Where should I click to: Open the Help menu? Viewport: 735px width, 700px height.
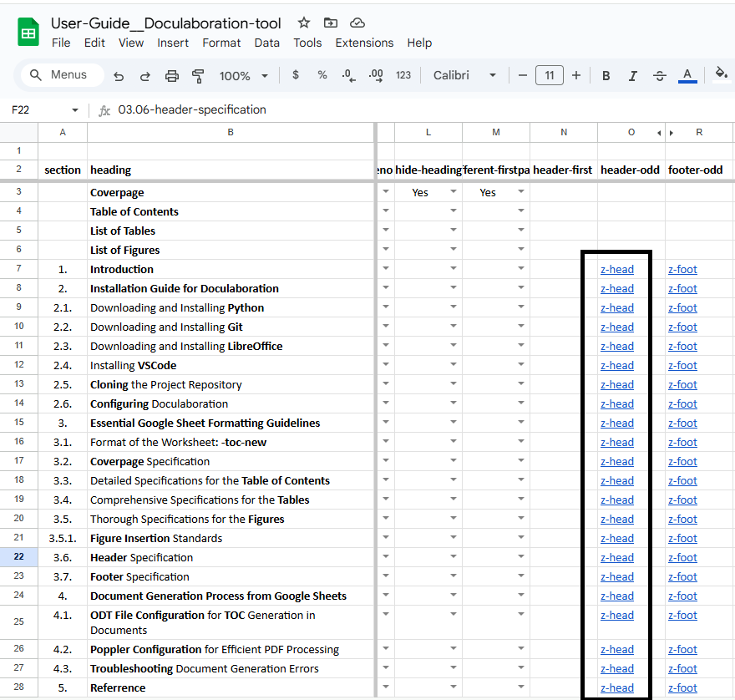[x=419, y=43]
